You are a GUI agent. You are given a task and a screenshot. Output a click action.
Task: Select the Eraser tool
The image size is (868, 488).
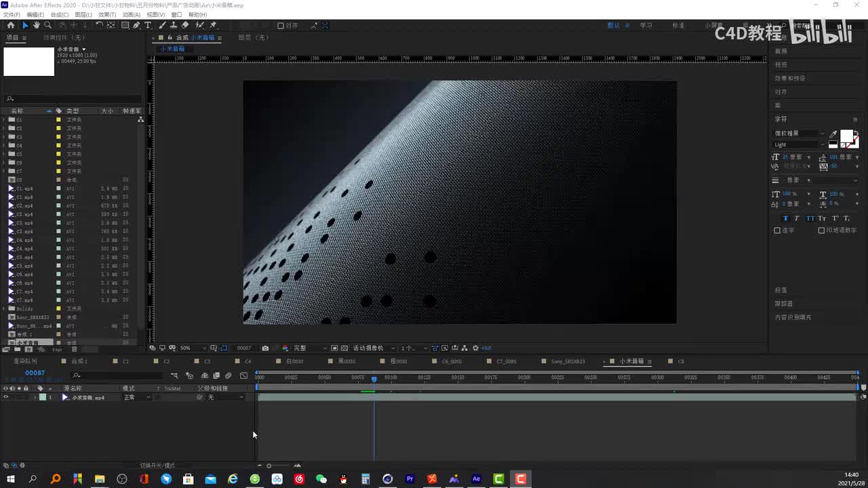(x=185, y=25)
